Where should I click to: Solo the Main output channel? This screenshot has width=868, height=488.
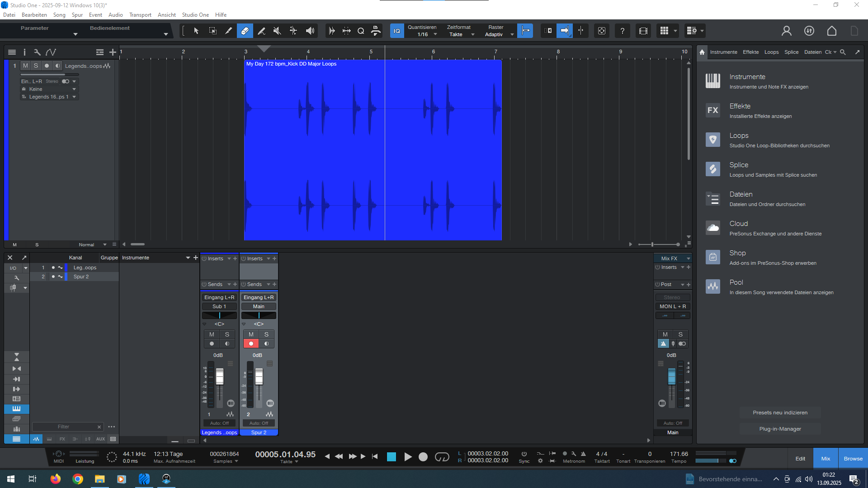click(680, 334)
